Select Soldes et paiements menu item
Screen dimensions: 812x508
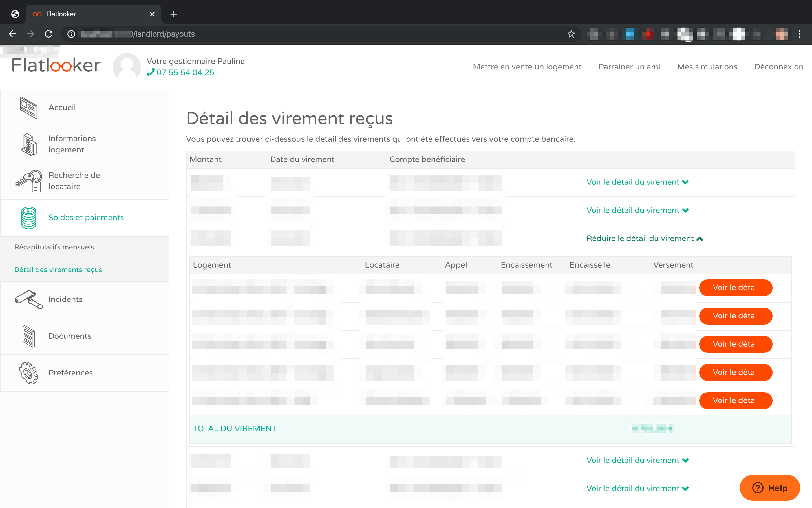pyautogui.click(x=85, y=218)
